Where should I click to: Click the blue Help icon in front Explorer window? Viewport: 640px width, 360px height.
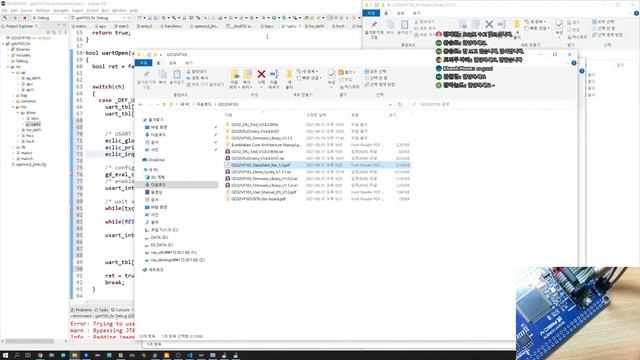point(574,63)
